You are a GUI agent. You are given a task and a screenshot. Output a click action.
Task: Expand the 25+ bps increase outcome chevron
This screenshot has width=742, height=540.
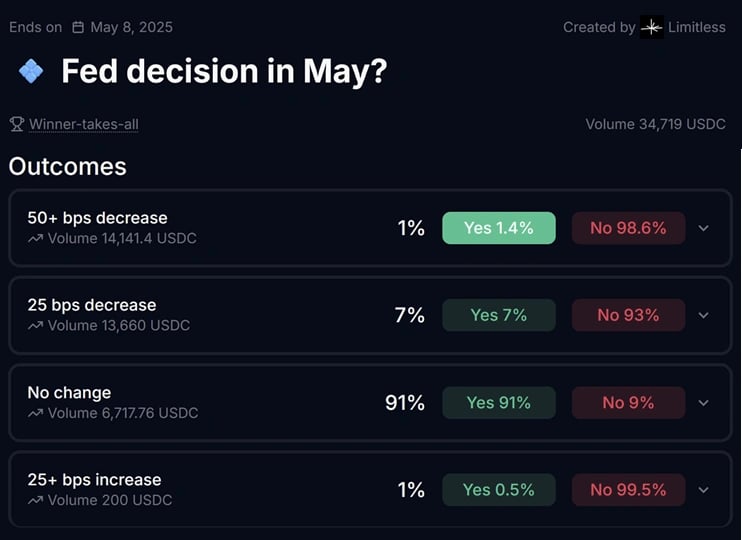coord(704,490)
